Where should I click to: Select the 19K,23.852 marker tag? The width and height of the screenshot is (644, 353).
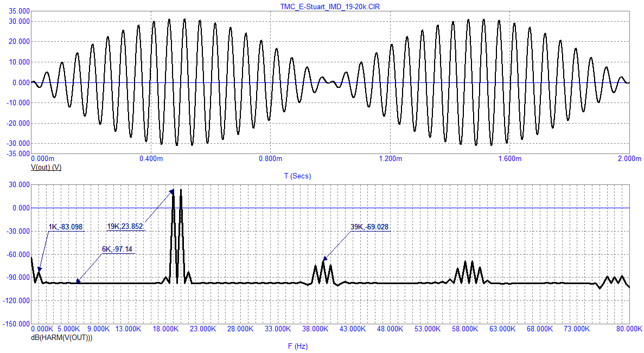coord(125,226)
